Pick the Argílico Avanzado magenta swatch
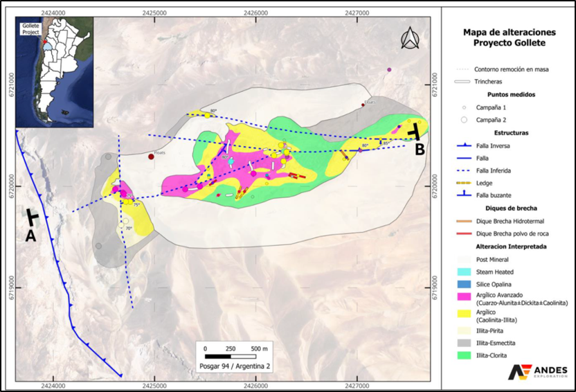The width and height of the screenshot is (576, 392). [464, 296]
